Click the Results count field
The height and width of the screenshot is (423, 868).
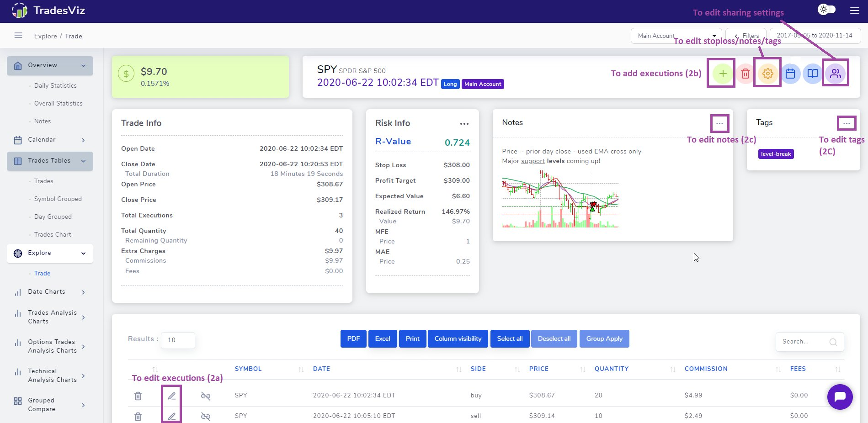tap(178, 340)
